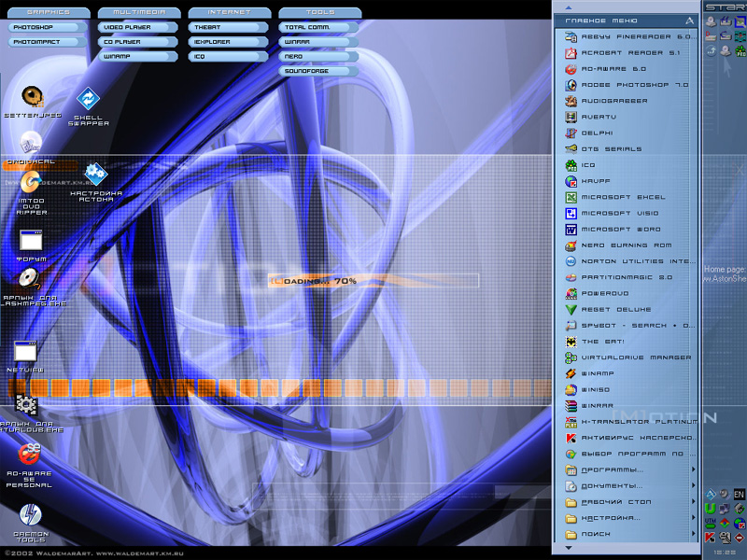Click the Microsoft Word menu icon
Image resolution: width=747 pixels, height=560 pixels.
click(571, 230)
